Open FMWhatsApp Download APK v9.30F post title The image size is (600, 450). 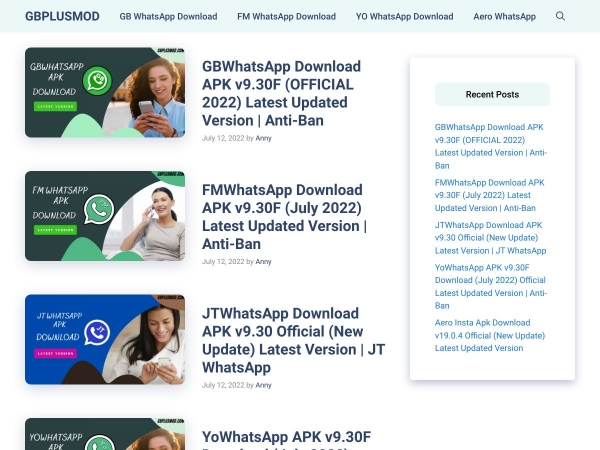[x=284, y=217]
